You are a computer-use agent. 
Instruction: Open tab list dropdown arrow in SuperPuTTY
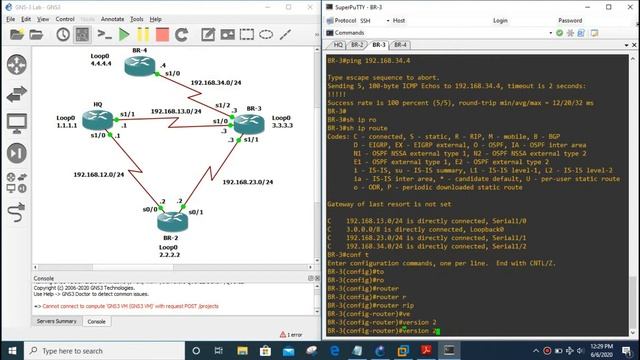click(x=627, y=45)
